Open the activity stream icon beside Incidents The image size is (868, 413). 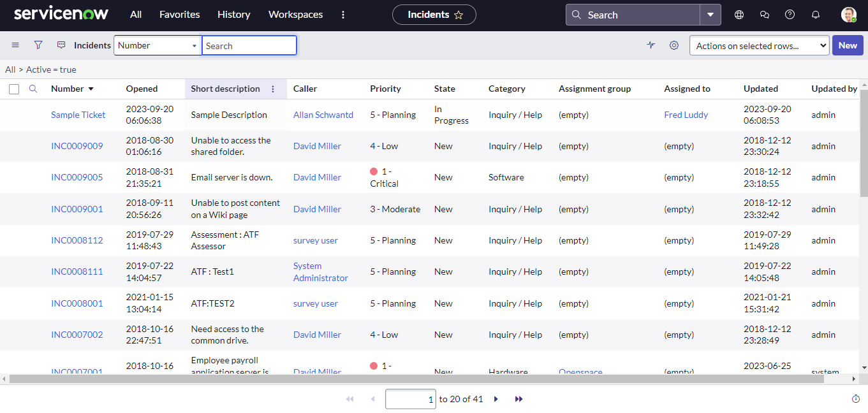(x=61, y=45)
